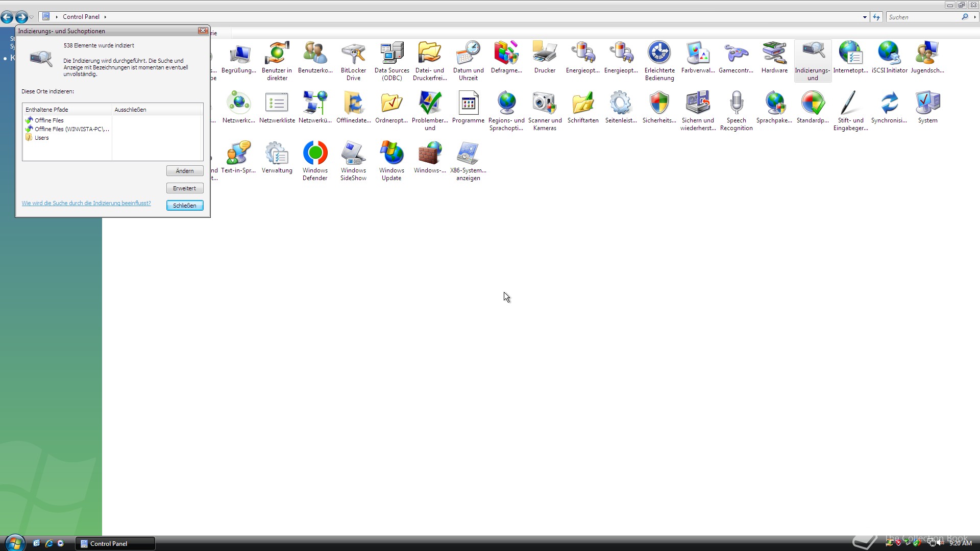Open the address bar history dropdown

tap(865, 17)
